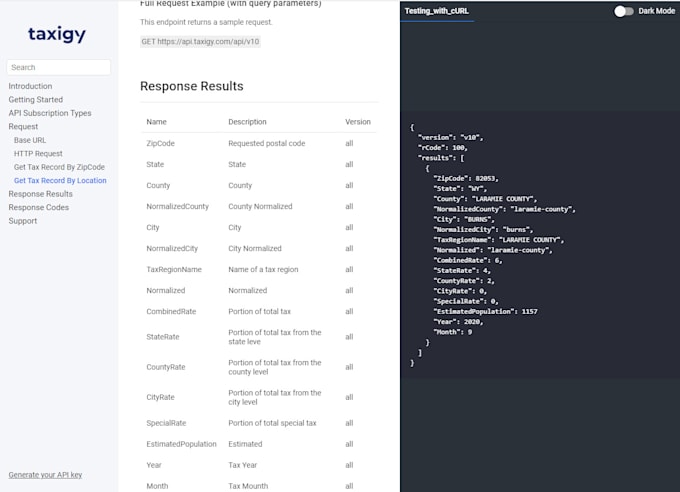Open Get Tax Record By ZipCode

59,167
